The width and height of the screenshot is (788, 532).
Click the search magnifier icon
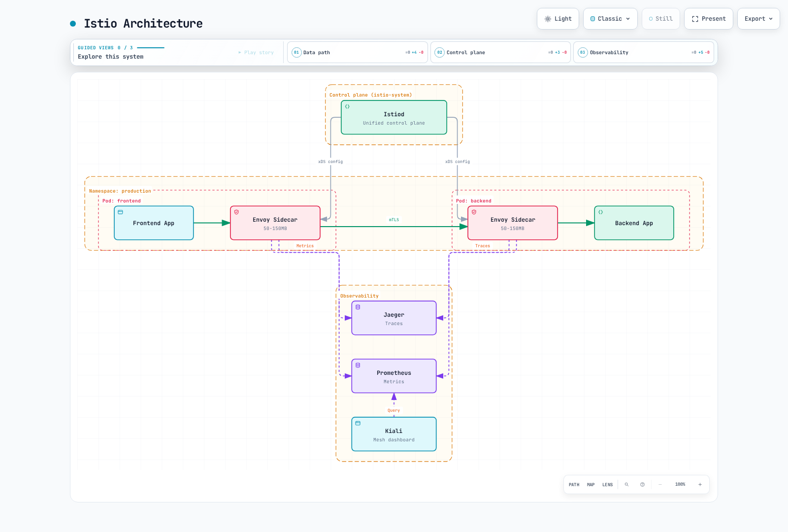626,485
